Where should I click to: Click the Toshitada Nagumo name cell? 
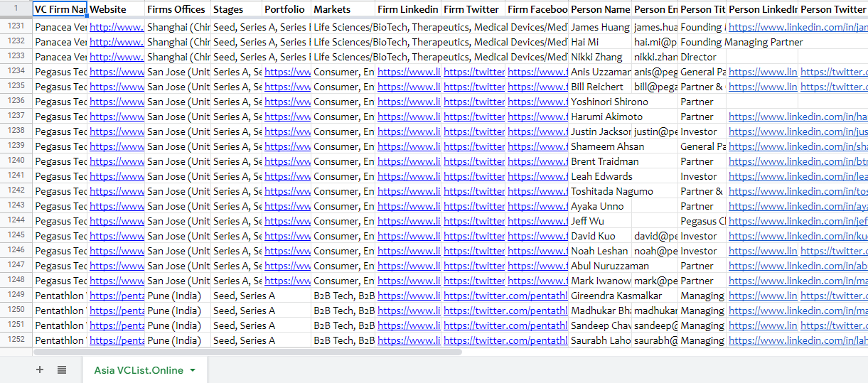tap(601, 191)
